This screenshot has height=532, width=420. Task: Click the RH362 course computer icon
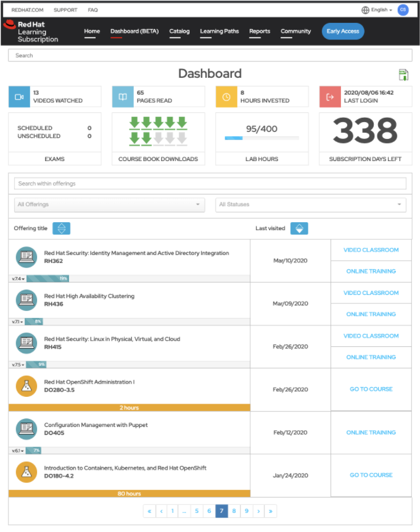[x=27, y=257]
